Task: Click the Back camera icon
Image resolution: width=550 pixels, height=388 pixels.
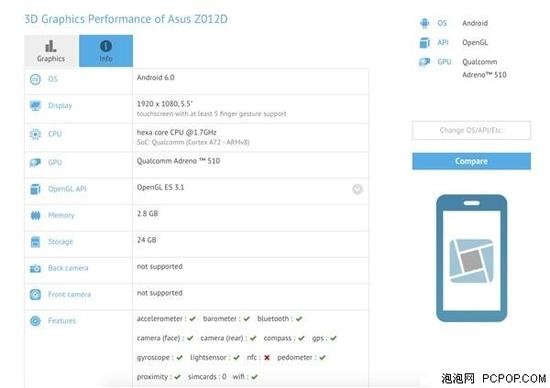Action: (35, 269)
